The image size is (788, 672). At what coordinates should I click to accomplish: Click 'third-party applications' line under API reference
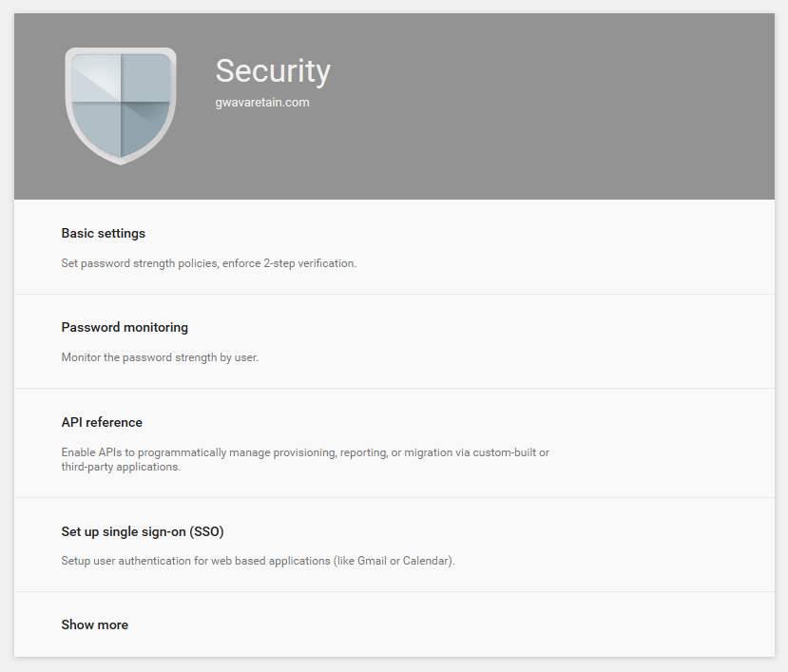pyautogui.click(x=121, y=467)
